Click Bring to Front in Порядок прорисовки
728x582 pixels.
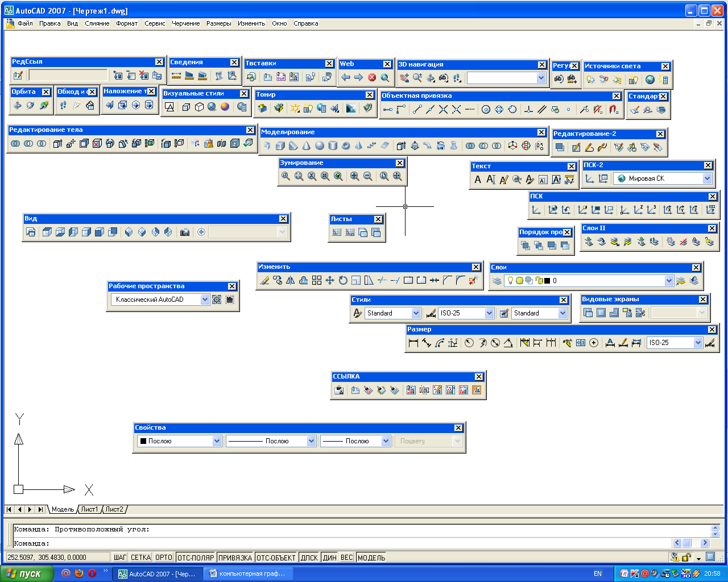(x=525, y=246)
